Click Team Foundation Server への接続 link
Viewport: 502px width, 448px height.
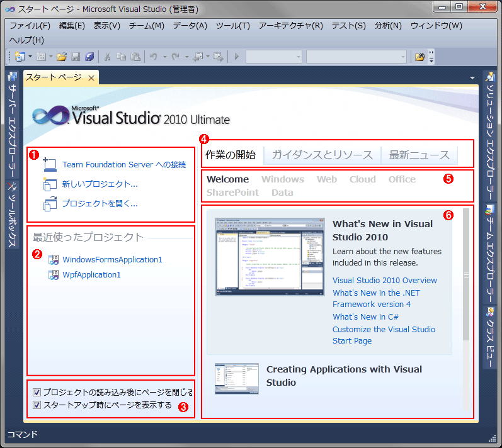click(124, 165)
